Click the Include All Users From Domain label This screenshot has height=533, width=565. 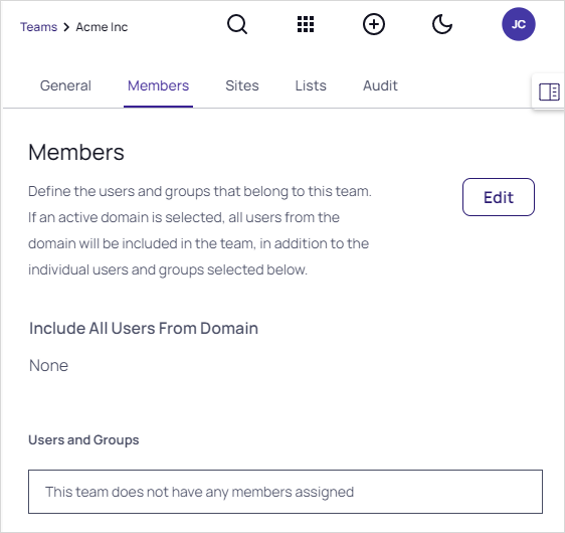click(x=143, y=328)
